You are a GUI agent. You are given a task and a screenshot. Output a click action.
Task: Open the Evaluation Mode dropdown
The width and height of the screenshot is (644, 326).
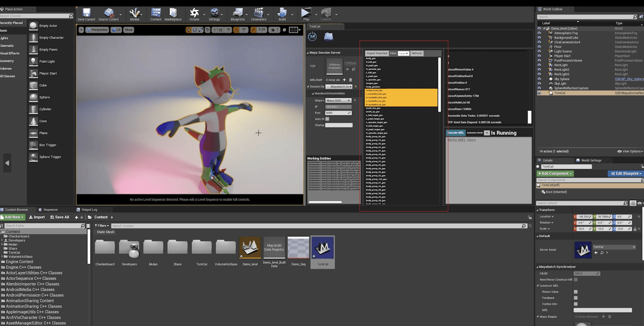click(x=486, y=133)
